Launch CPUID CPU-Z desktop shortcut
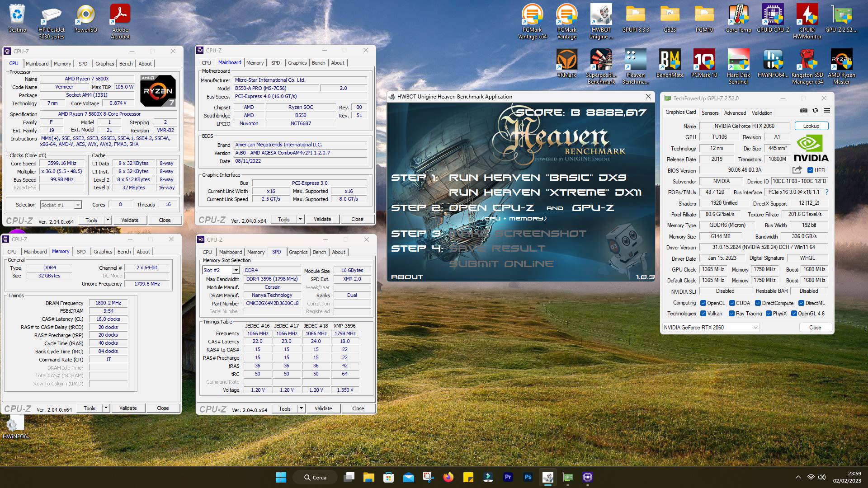 click(x=773, y=19)
